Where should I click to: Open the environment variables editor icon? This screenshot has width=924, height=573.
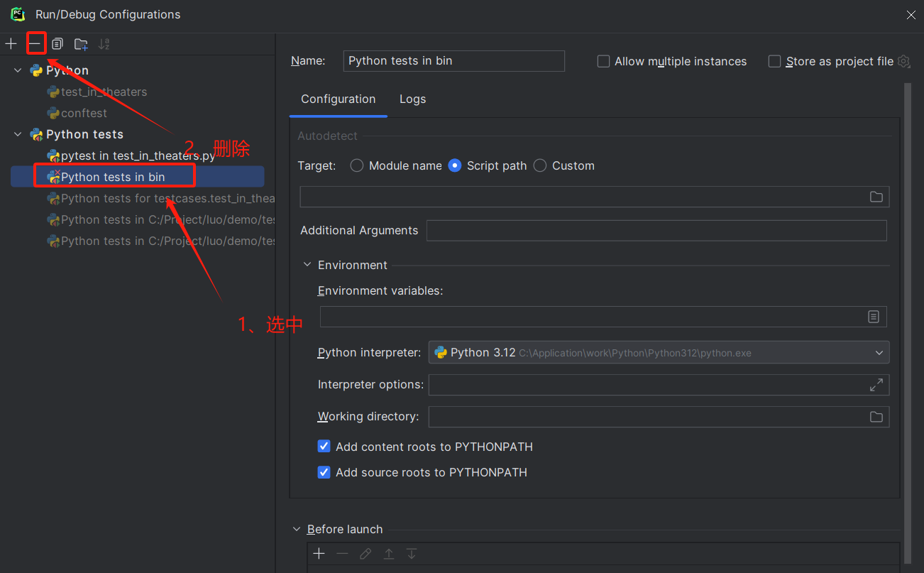(874, 317)
